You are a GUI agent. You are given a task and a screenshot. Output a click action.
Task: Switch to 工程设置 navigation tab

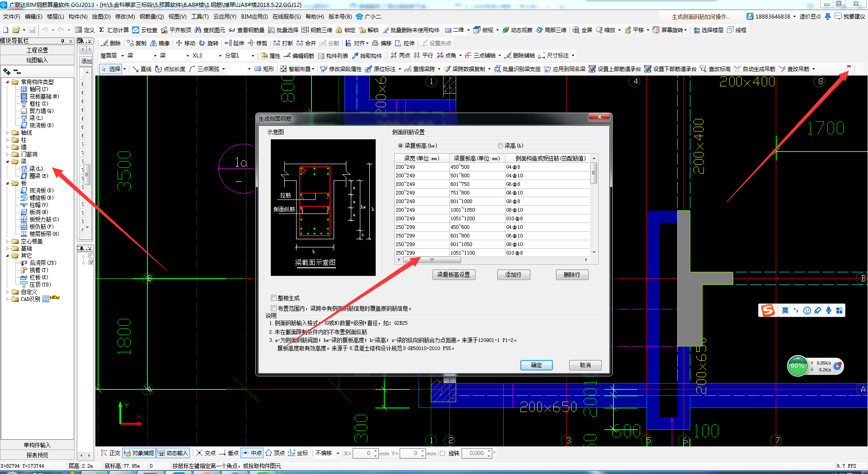(x=37, y=50)
